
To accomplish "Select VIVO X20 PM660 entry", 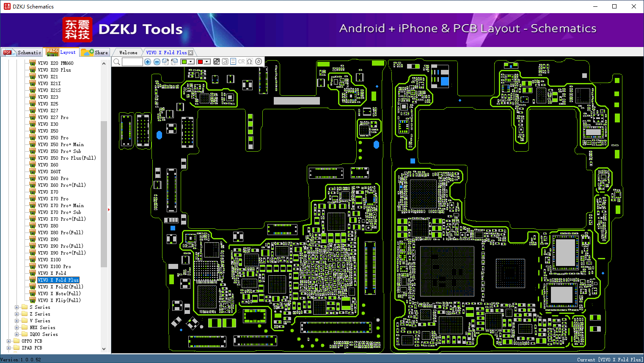I will click(x=55, y=63).
